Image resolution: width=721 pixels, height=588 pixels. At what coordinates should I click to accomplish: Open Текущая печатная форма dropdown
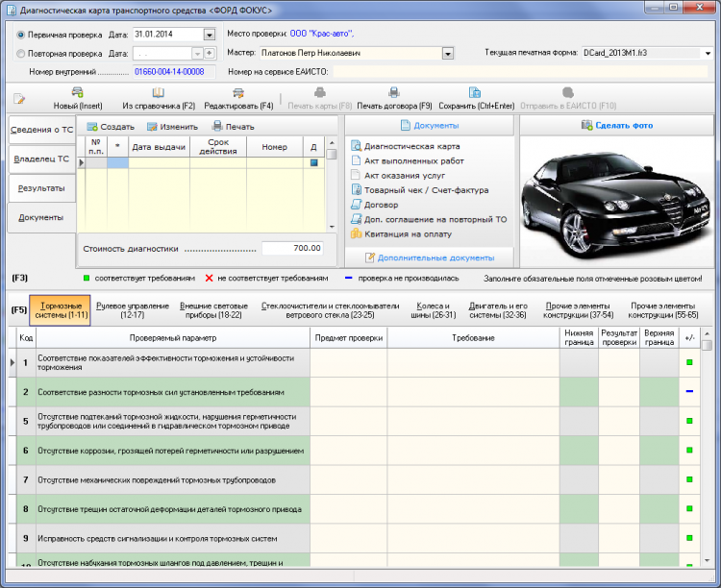[708, 53]
